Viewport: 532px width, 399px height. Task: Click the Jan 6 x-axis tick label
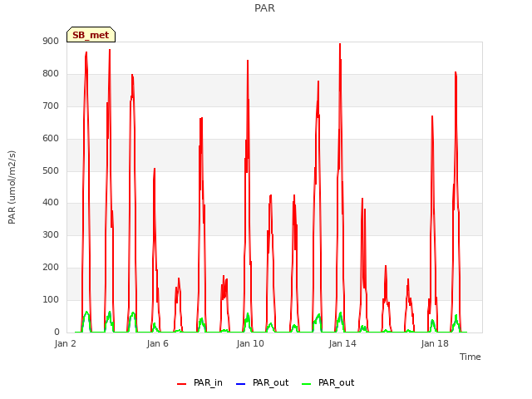point(157,343)
